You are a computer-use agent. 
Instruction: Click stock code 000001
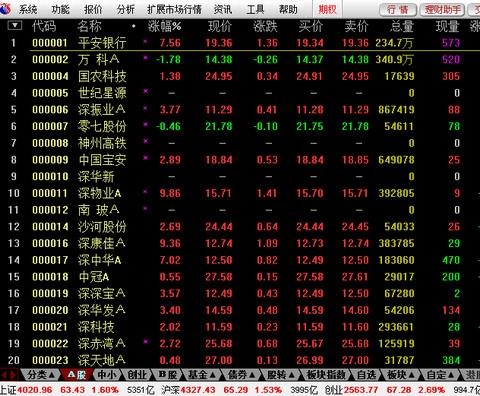pos(50,43)
